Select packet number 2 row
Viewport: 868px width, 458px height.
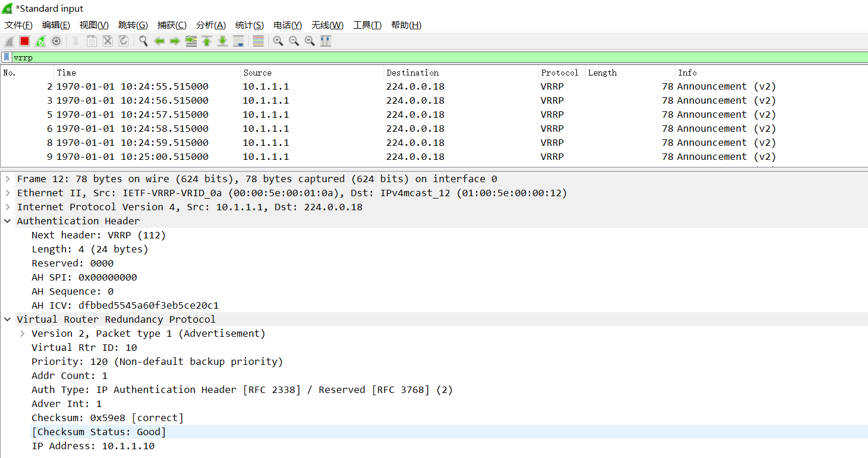pyautogui.click(x=434, y=86)
